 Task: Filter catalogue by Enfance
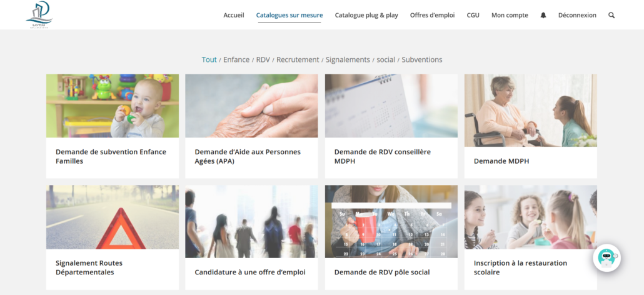point(236,59)
